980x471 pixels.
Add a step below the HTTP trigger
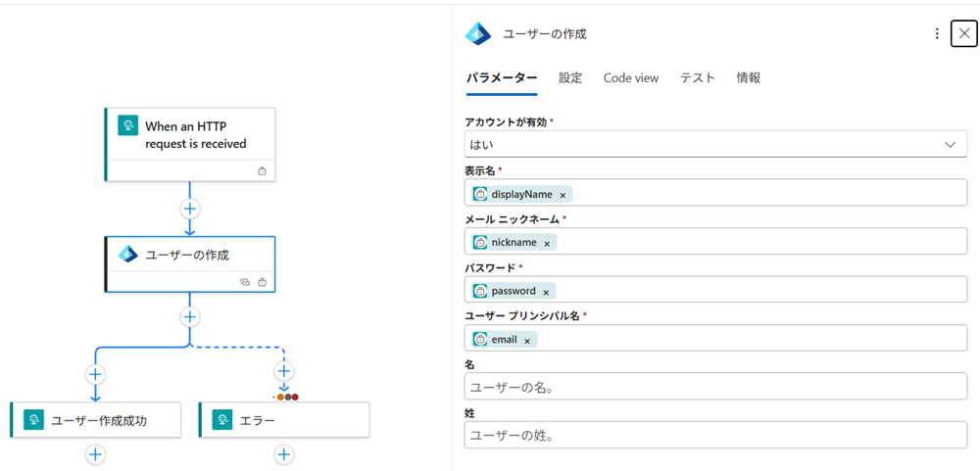(x=190, y=209)
